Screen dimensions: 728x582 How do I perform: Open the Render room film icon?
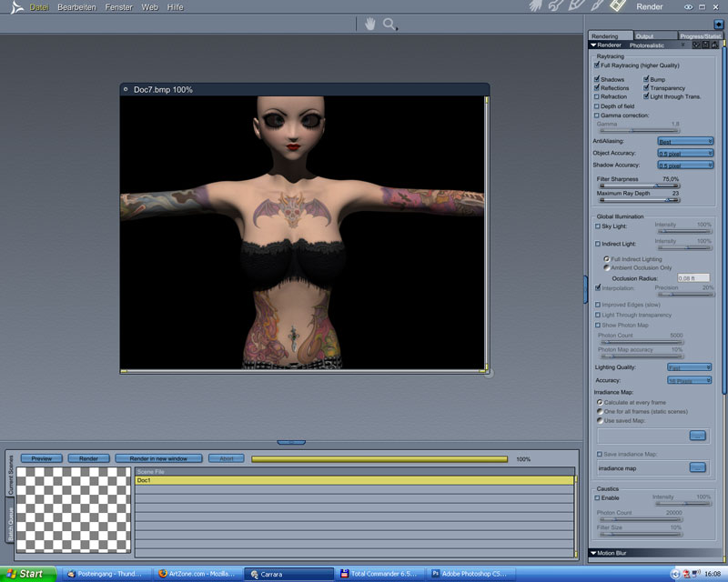tap(619, 7)
